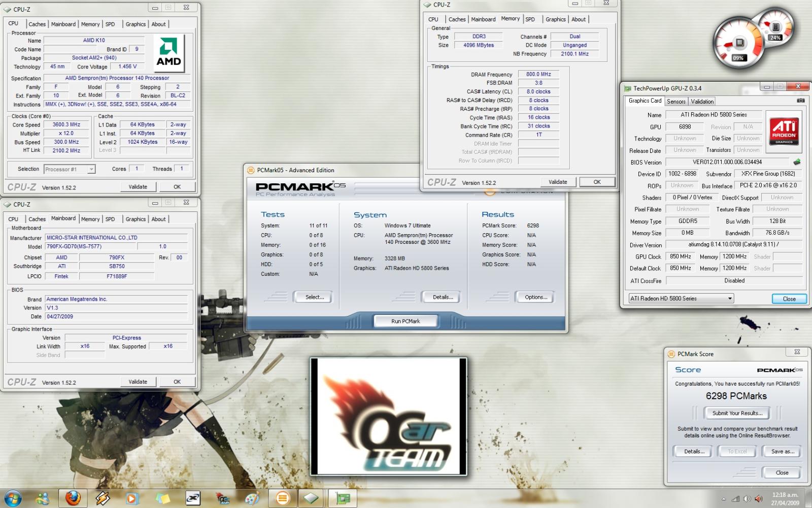The height and width of the screenshot is (508, 812).
Task: Click the Subvendor XFX Pine Group field
Action: pyautogui.click(x=768, y=174)
